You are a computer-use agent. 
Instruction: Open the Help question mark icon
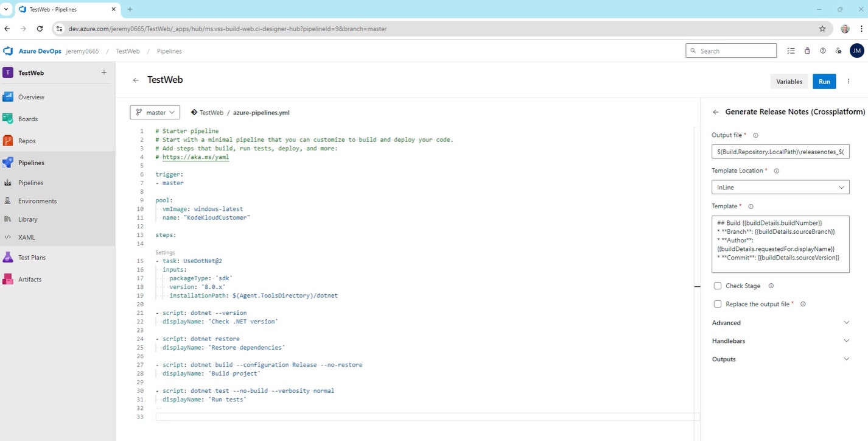pyautogui.click(x=823, y=51)
